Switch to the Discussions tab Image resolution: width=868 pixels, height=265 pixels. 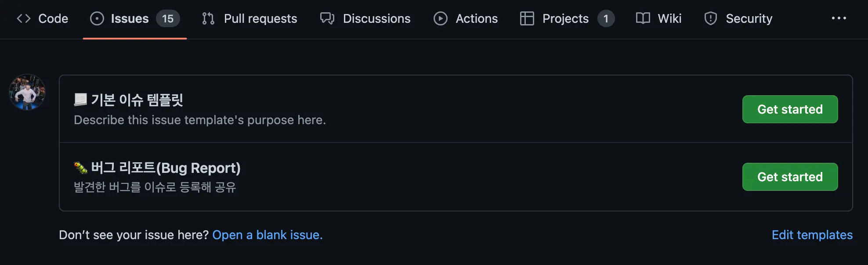(376, 18)
